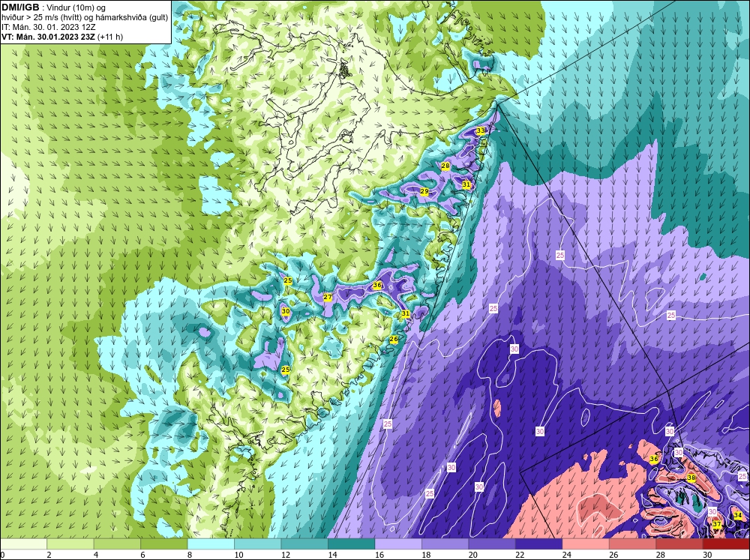Click the 'DMI/IGB : Vindur (10m) og' title line
Screen dimensions: 750x560
(55, 7)
